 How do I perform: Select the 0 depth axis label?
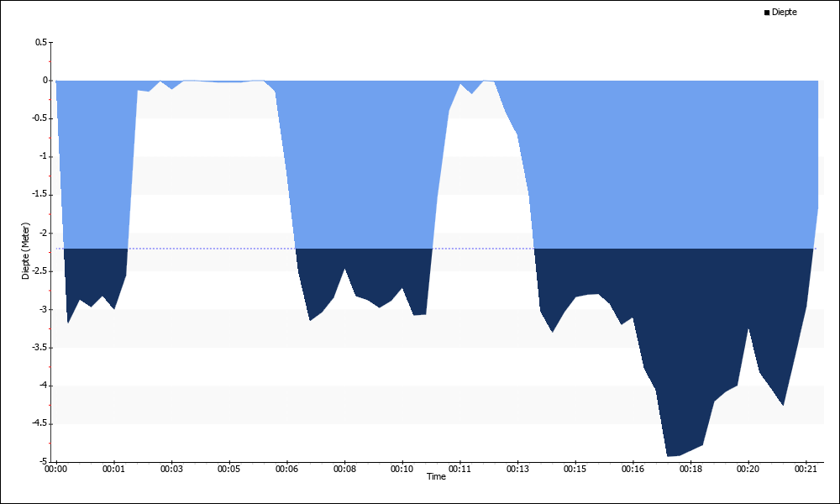click(45, 81)
